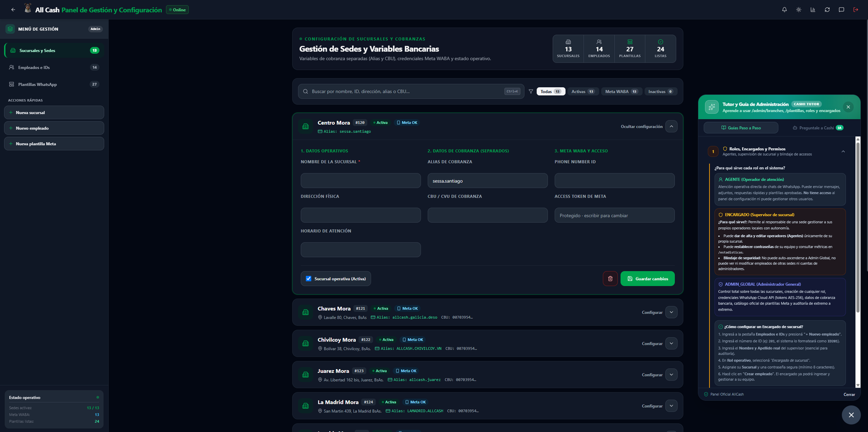
Task: Click Phone Number ID field
Action: pos(615,181)
